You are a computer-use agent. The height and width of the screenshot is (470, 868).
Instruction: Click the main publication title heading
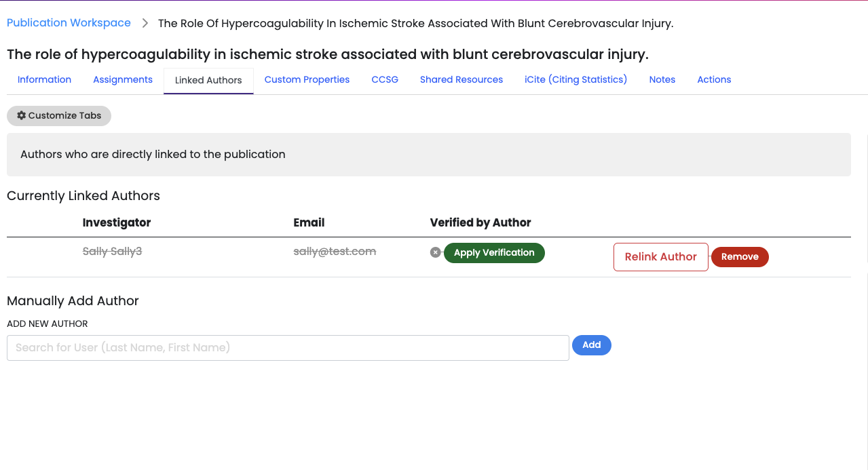328,54
